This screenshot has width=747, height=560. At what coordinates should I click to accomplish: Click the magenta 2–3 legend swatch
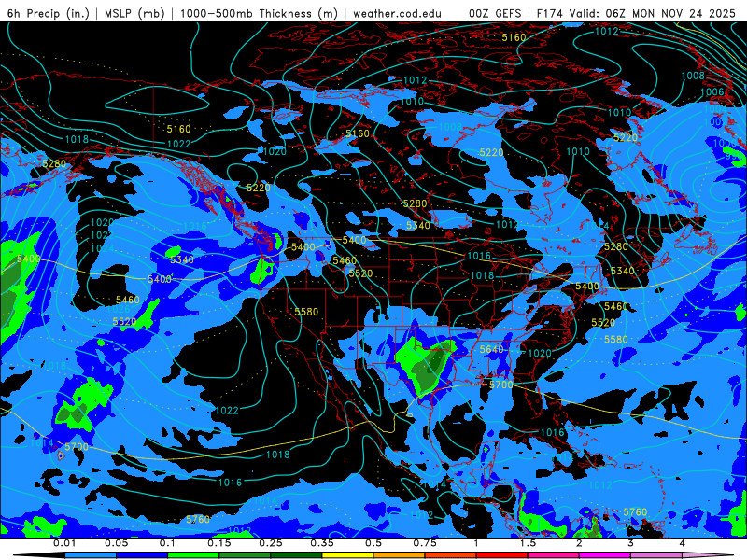(605, 555)
